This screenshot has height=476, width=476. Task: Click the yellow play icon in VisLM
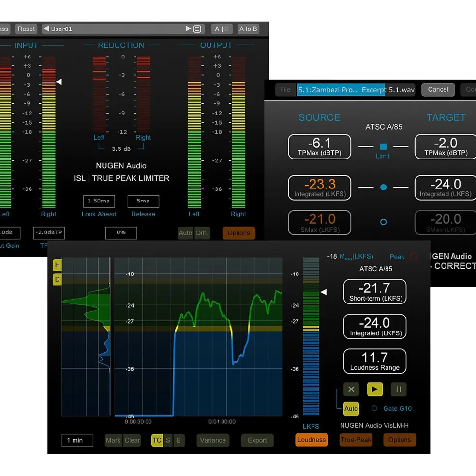[x=375, y=389]
